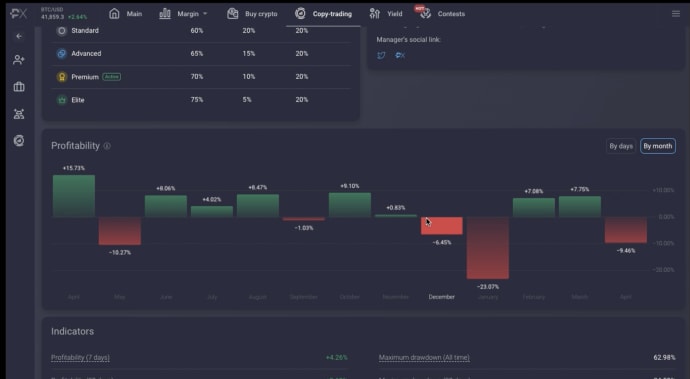Click the Premium tier 70% value
This screenshot has height=379, width=690.
point(197,77)
